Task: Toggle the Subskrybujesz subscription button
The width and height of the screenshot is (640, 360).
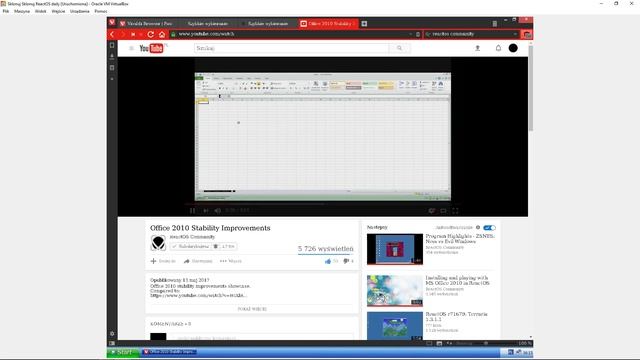Action: click(191, 247)
